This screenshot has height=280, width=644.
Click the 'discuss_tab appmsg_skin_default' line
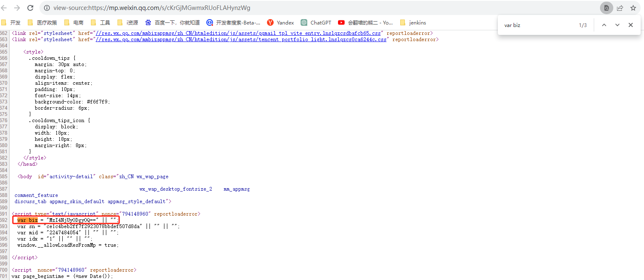coord(93,201)
